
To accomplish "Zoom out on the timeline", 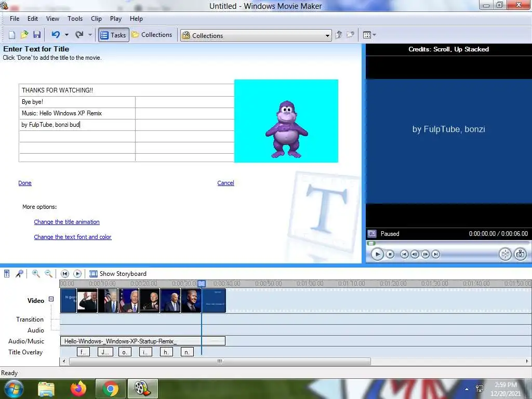I will coord(49,274).
